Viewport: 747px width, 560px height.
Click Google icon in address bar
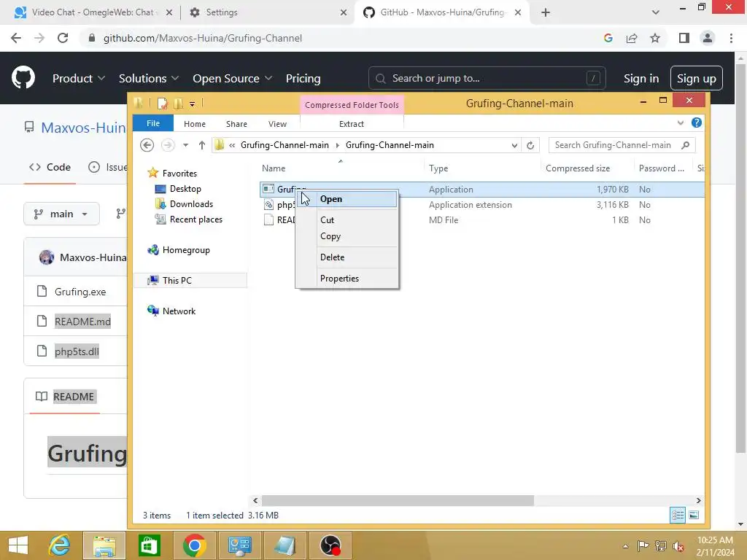pos(608,38)
